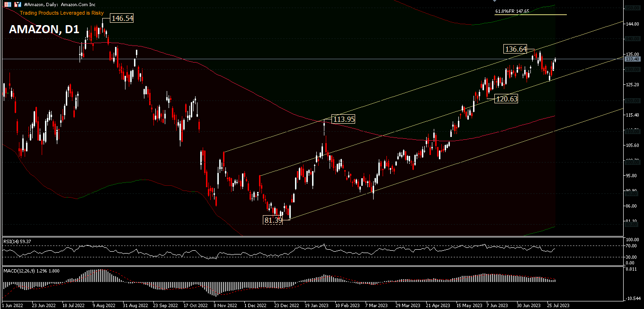
Task: Click the 86.00 level on price axis
Action: pos(631,206)
